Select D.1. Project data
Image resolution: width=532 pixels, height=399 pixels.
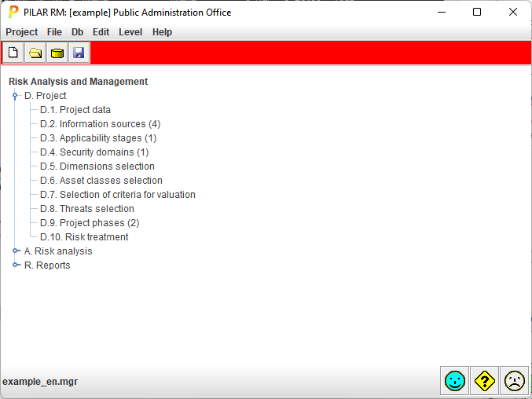75,110
